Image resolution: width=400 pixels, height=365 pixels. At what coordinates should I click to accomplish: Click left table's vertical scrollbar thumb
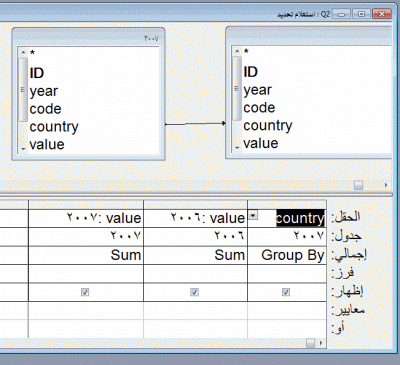pos(23,90)
